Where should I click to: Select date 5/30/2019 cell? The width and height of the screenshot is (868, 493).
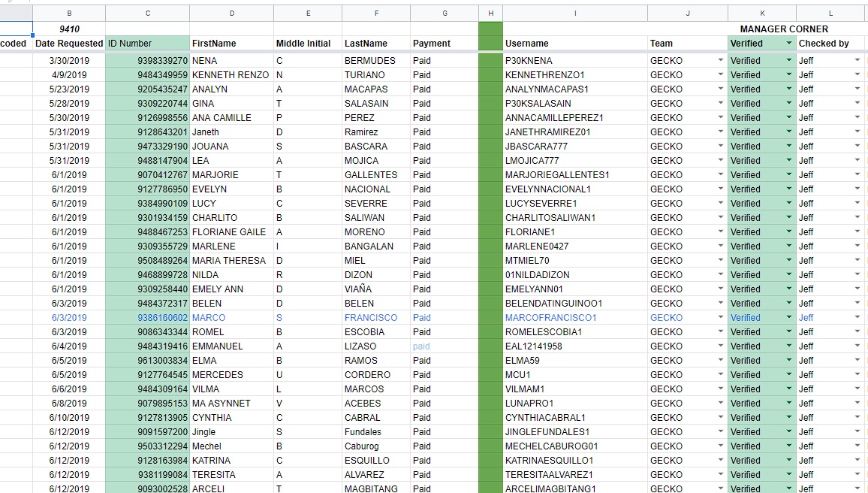coord(69,117)
